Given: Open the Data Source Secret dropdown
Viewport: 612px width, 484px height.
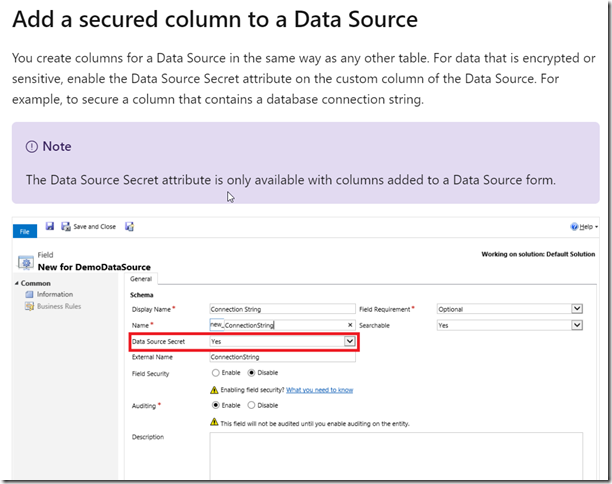Looking at the screenshot, I should [x=349, y=342].
